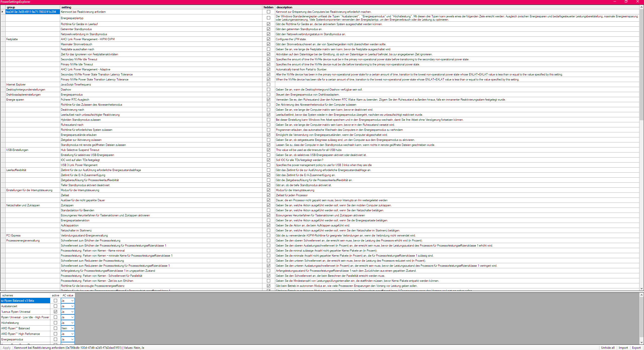Open AC value dropdown for AMD Ryzen Balanced
The image size is (644, 350).
click(x=72, y=328)
